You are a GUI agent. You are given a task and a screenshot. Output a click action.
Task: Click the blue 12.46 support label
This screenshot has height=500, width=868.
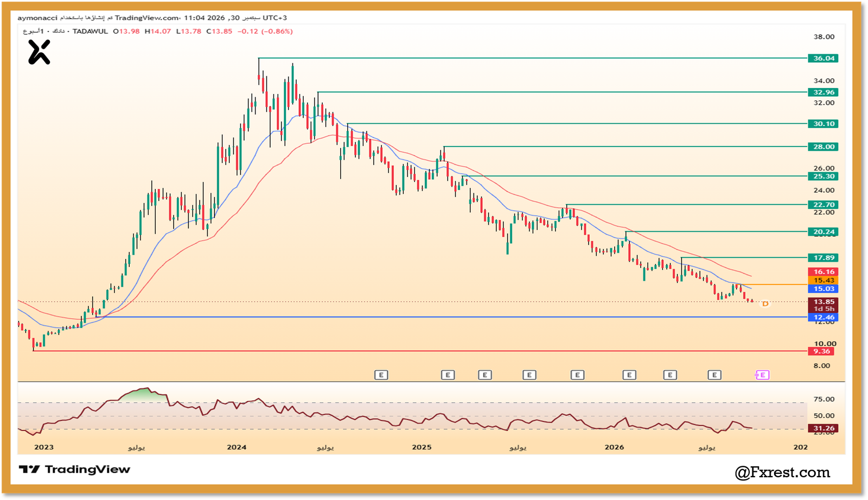tap(823, 318)
